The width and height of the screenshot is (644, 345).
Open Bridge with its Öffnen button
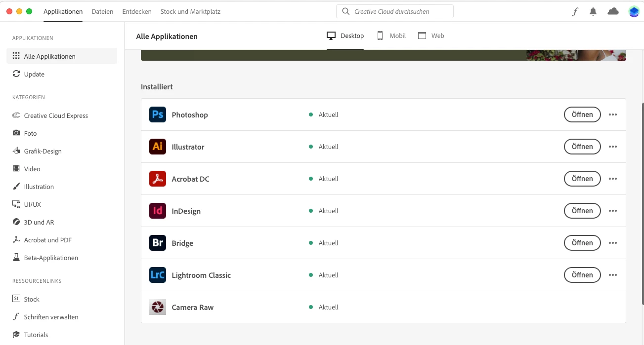click(582, 243)
